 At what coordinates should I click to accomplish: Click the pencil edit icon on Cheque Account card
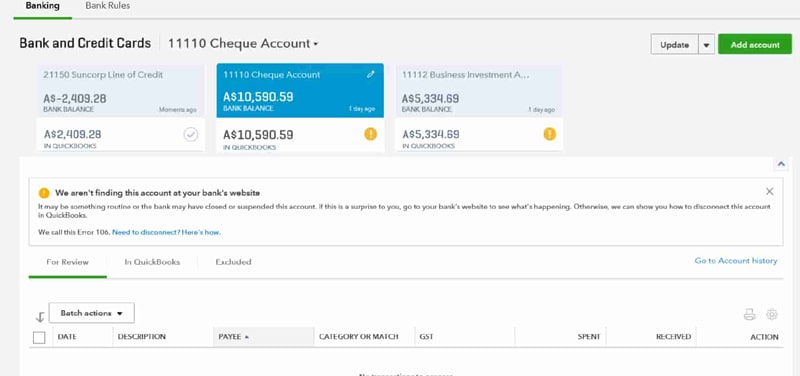coord(371,74)
